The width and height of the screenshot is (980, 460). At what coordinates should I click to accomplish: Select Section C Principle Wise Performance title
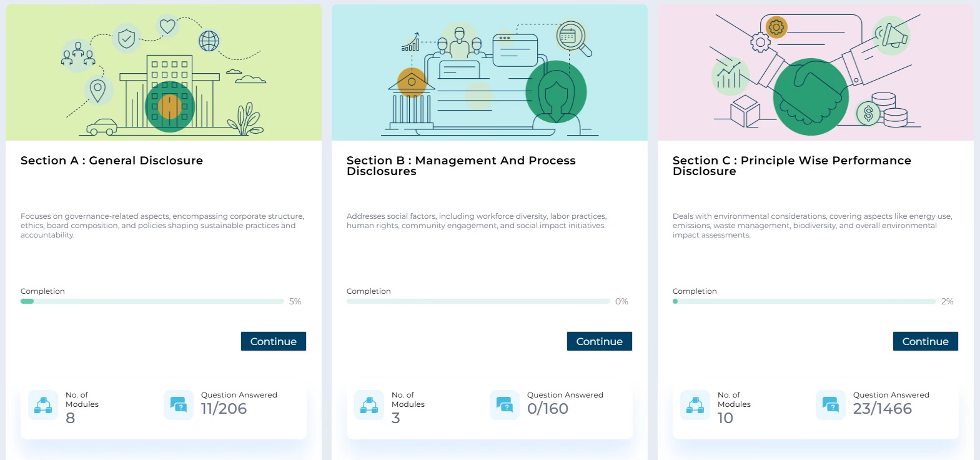click(x=791, y=166)
